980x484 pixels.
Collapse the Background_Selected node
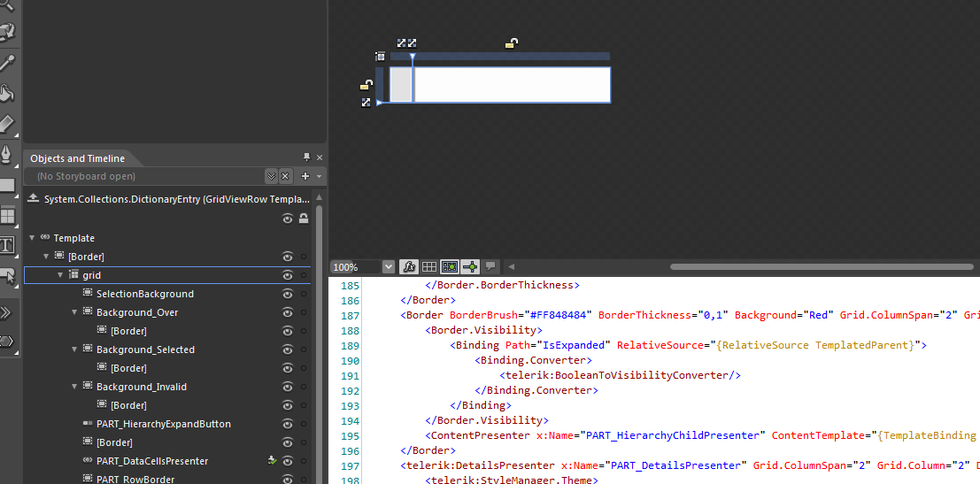(74, 350)
